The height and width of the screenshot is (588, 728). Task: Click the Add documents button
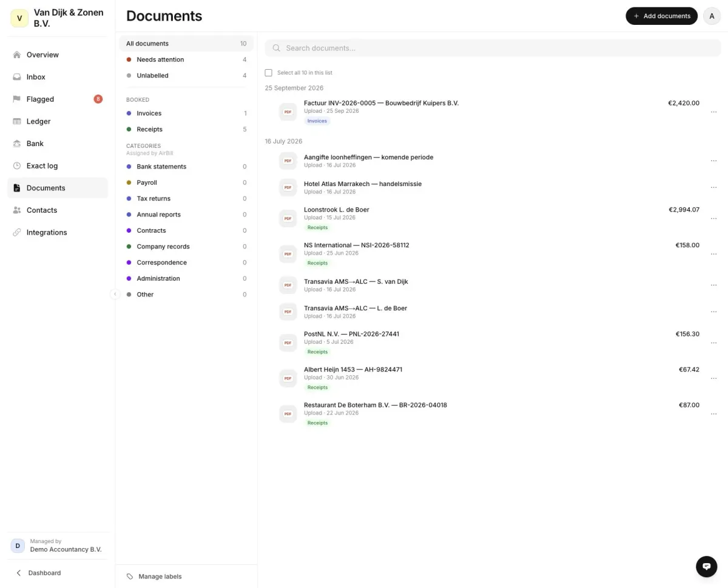coord(661,16)
